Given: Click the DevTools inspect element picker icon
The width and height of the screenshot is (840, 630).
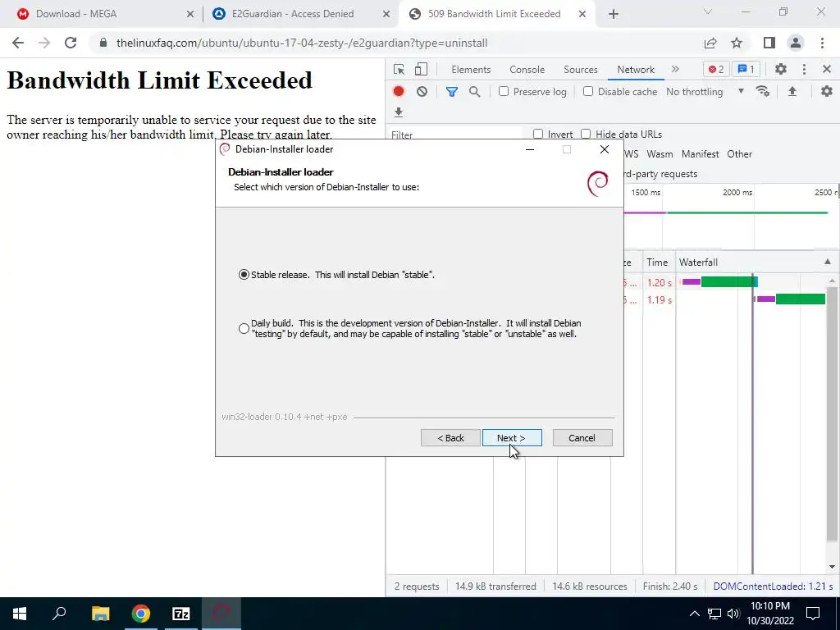Looking at the screenshot, I should click(x=399, y=70).
